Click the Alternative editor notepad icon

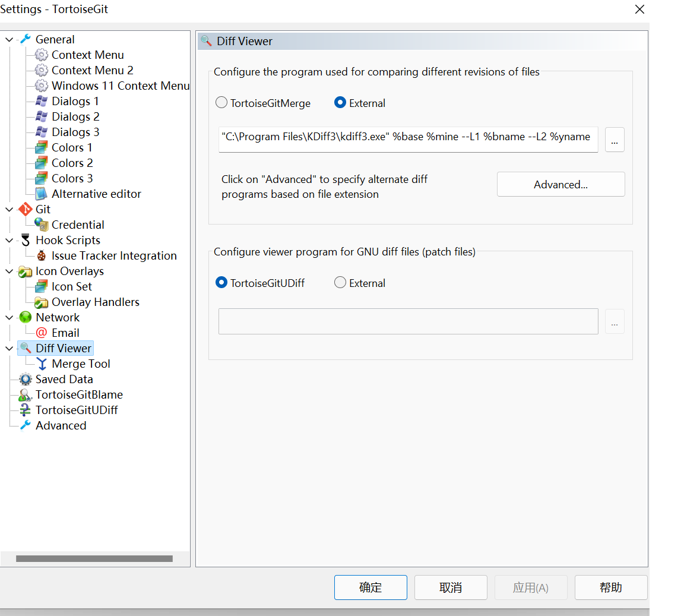(42, 194)
